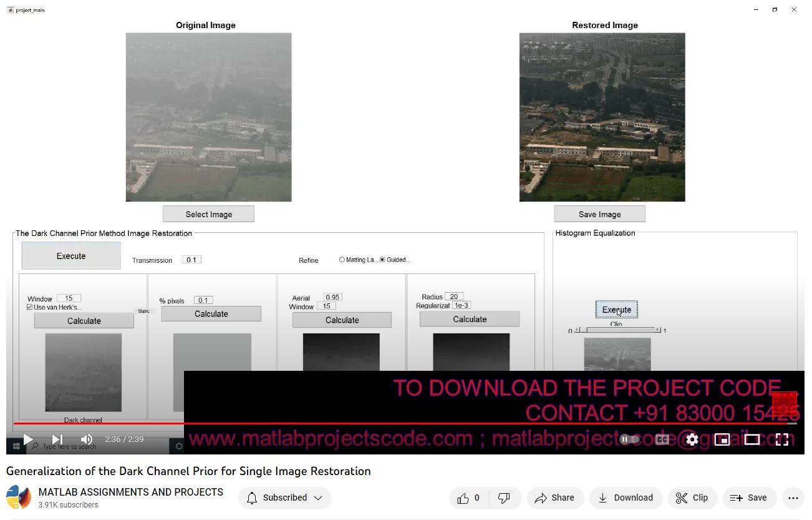Open MATLAB ASSIGNMENTS AND PROJECTS channel

[x=131, y=492]
